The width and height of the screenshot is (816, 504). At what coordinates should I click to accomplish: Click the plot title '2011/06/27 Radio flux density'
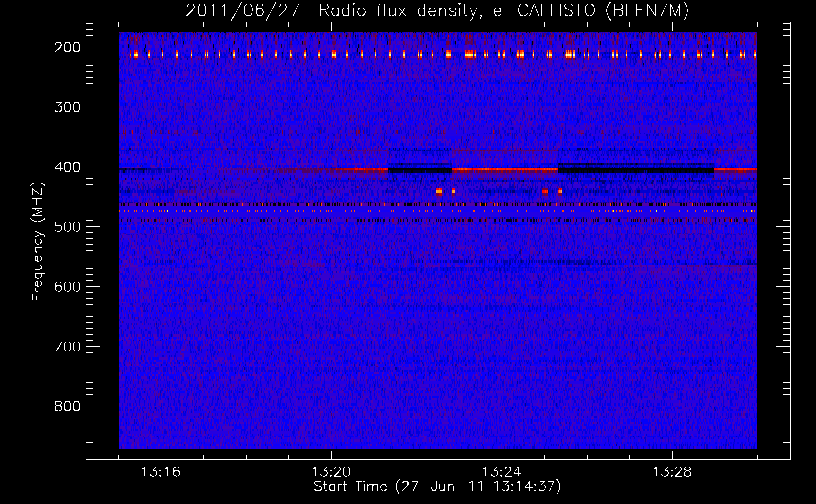coord(331,11)
